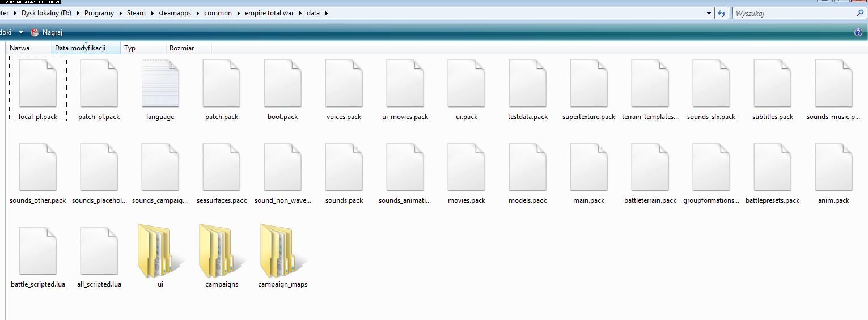The height and width of the screenshot is (320, 868).
Task: Sort by Data modyfikacji column
Action: tap(86, 48)
